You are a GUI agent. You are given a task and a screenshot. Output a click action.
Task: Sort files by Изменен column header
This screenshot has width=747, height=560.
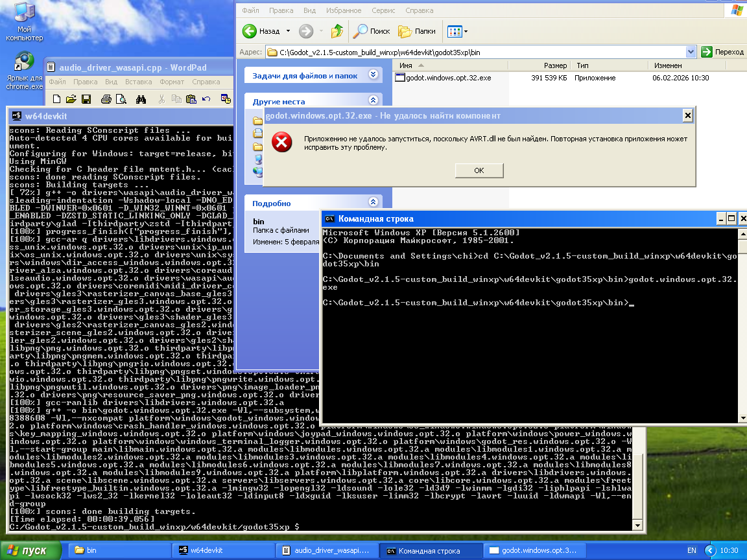687,65
